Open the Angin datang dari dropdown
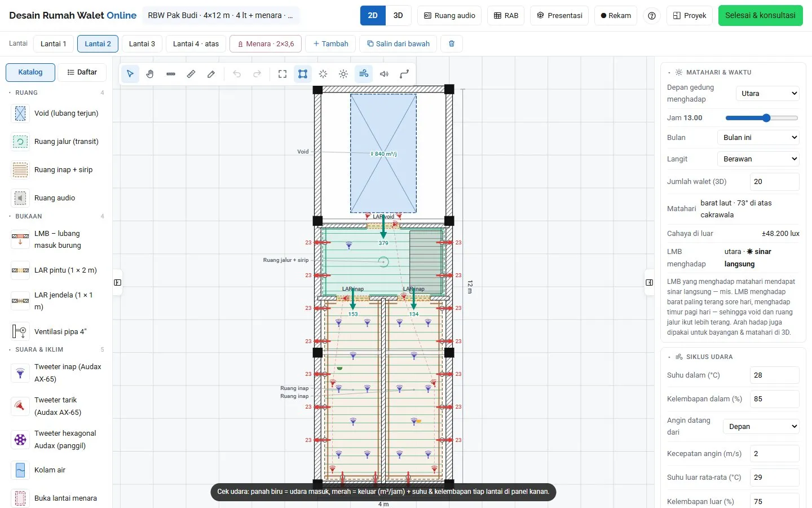812x508 pixels. coord(761,427)
